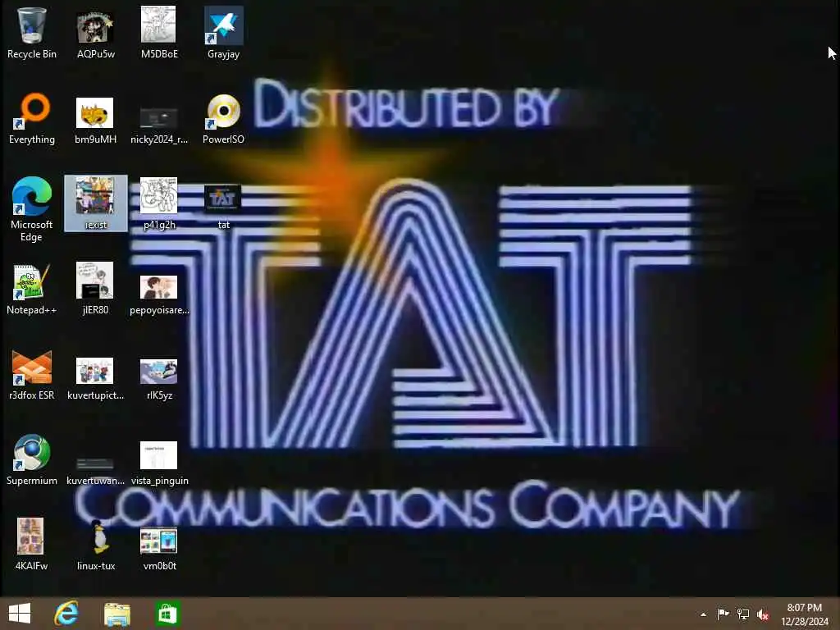Select the nicky2024_r... file
This screenshot has height=630, width=840.
point(159,126)
